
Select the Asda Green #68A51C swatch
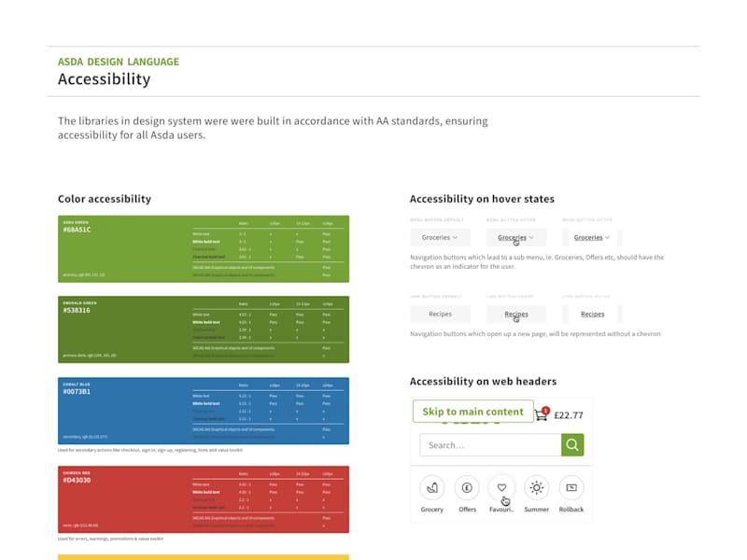204,249
